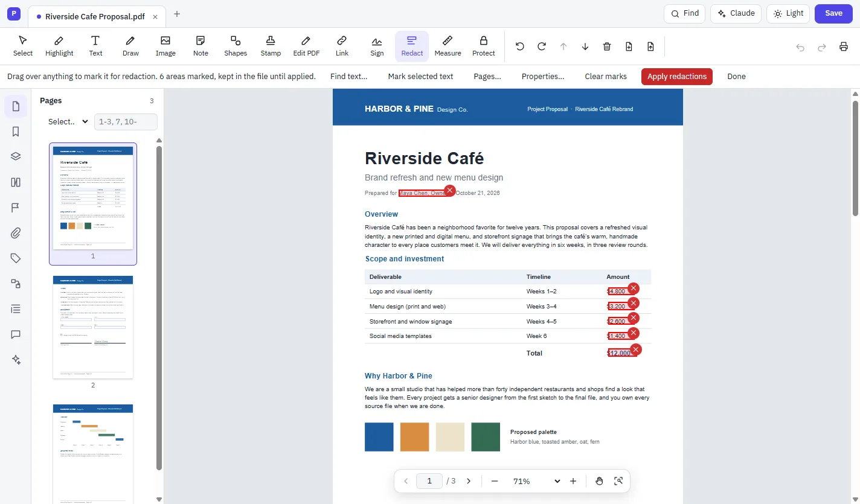Image resolution: width=860 pixels, height=504 pixels.
Task: Select the Measure tool
Action: click(x=448, y=46)
